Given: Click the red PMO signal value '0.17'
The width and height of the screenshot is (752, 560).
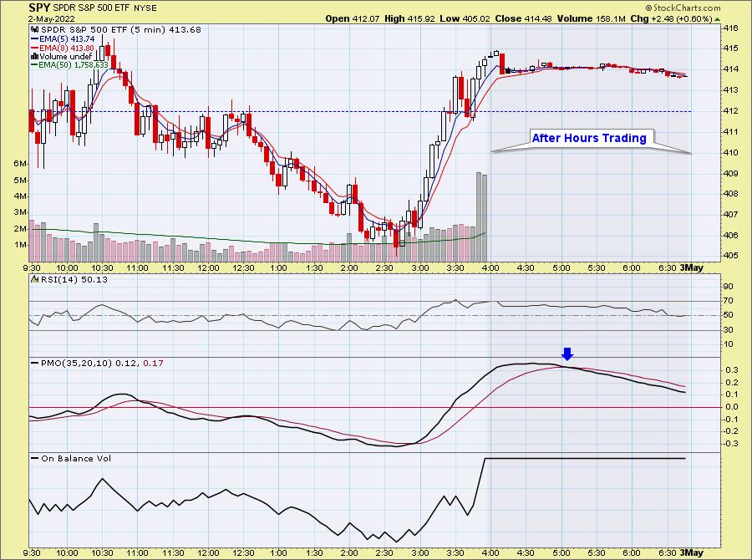Looking at the screenshot, I should pos(153,364).
